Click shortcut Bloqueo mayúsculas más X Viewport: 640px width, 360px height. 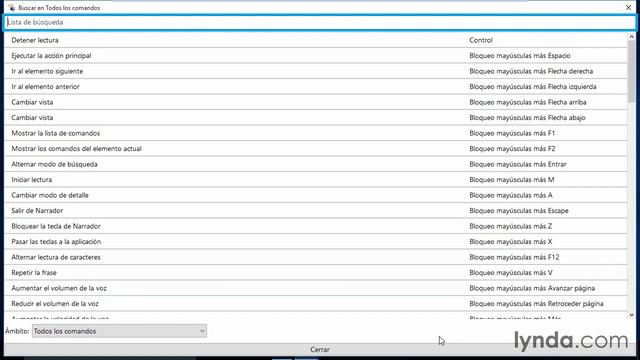[x=511, y=242]
